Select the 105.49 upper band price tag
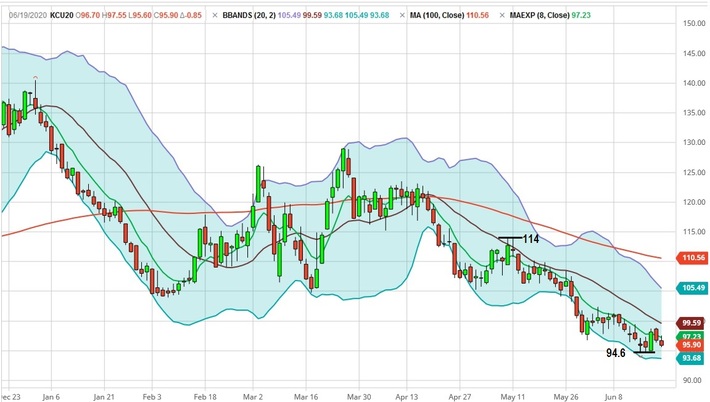 coord(692,287)
